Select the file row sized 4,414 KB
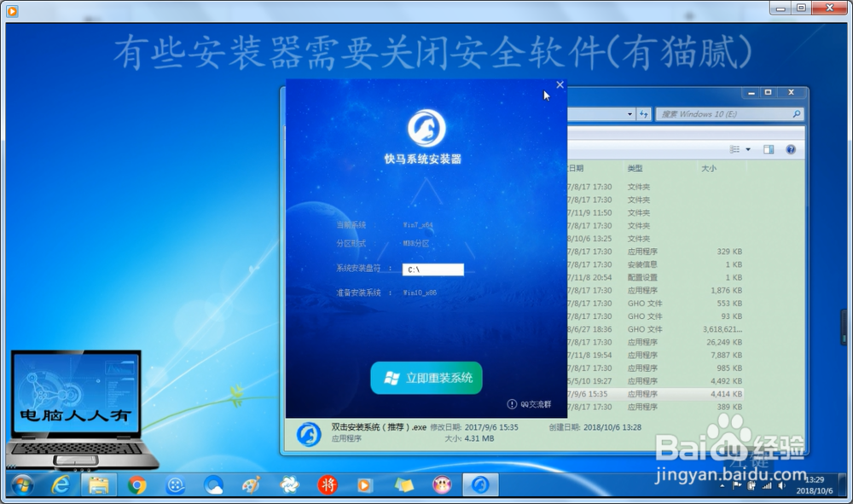 [655, 394]
